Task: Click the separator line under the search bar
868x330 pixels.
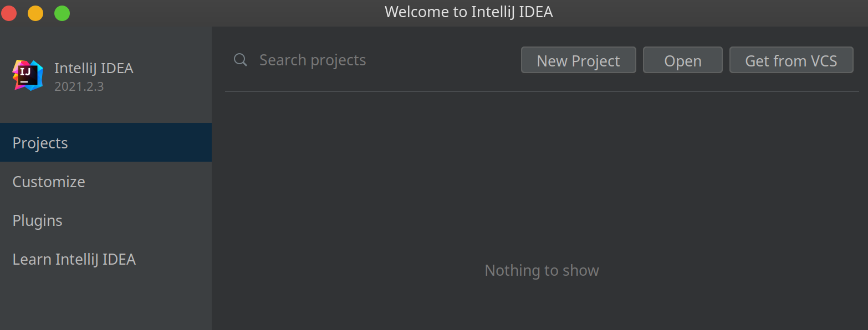Action: 542,91
